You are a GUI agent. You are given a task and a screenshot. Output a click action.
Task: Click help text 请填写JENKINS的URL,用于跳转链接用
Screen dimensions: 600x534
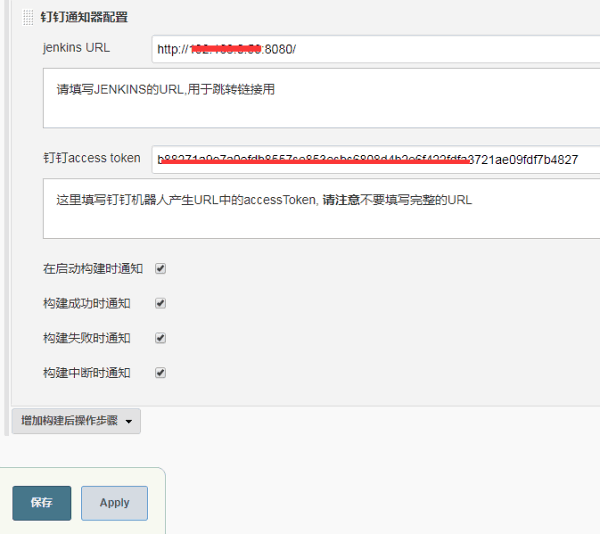pos(166,89)
